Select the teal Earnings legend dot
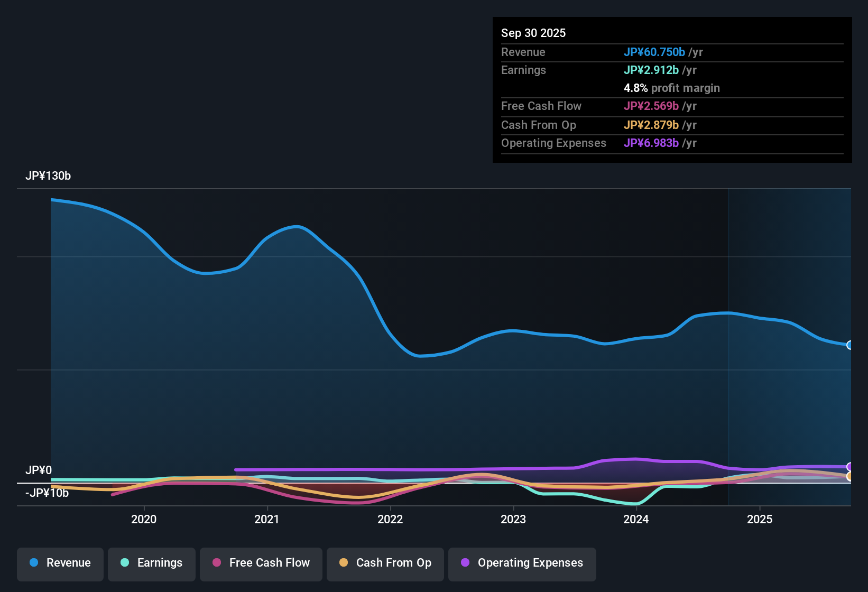Image resolution: width=868 pixels, height=592 pixels. [x=125, y=563]
